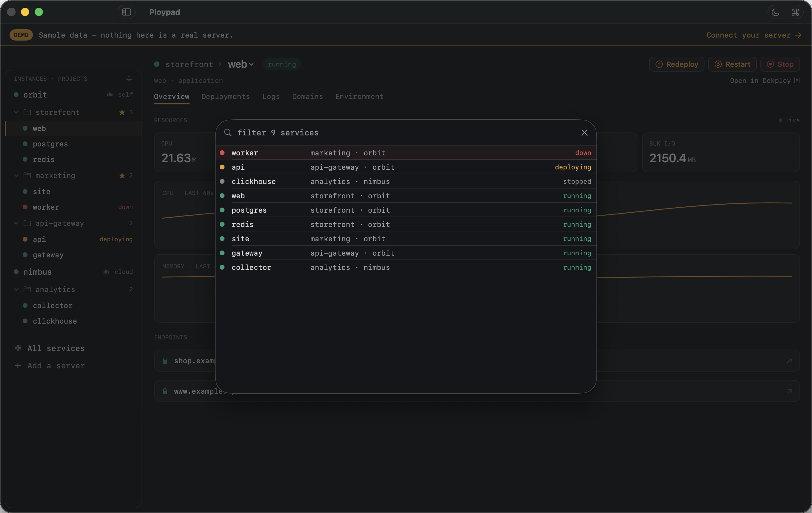Click the stats icon beside nimbus cloud
This screenshot has height=513, width=812.
106,272
